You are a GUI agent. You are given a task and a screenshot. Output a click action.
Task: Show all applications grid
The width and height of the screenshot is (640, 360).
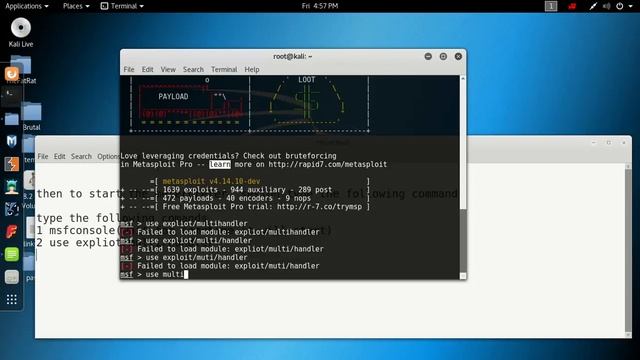click(11, 300)
